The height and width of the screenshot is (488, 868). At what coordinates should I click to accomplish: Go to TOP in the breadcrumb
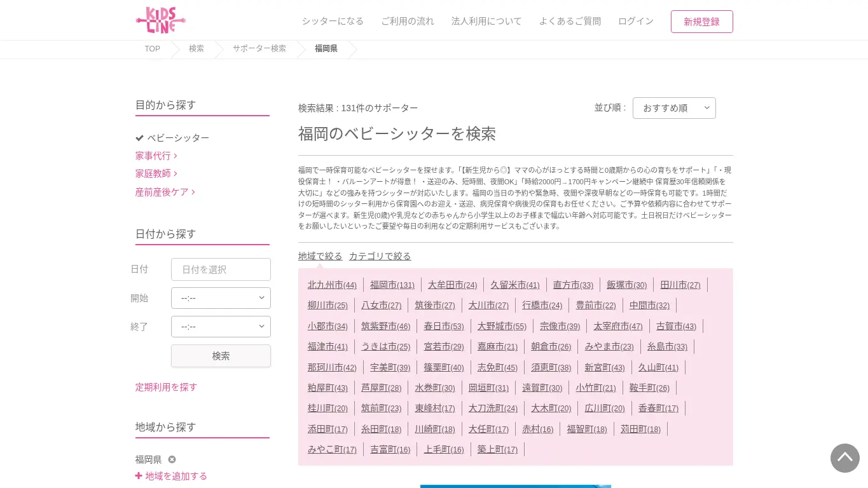[152, 49]
